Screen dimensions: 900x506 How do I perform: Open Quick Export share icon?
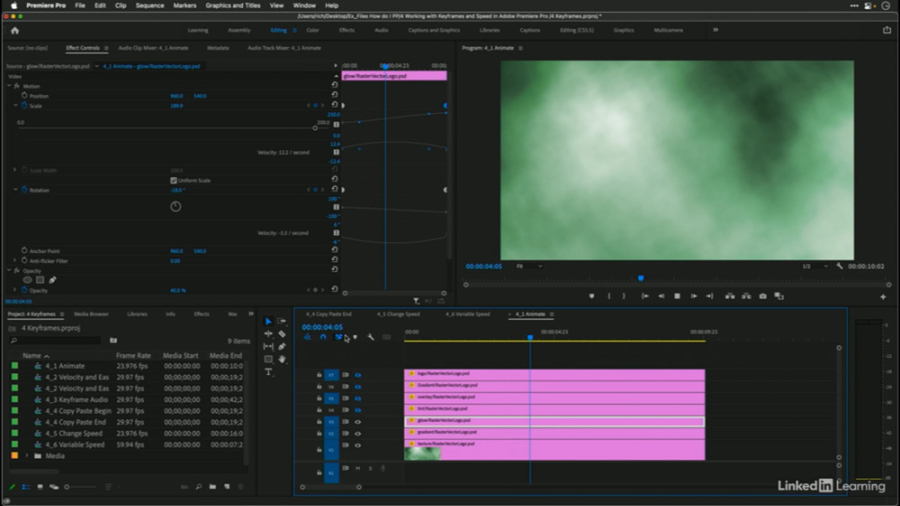tap(887, 30)
